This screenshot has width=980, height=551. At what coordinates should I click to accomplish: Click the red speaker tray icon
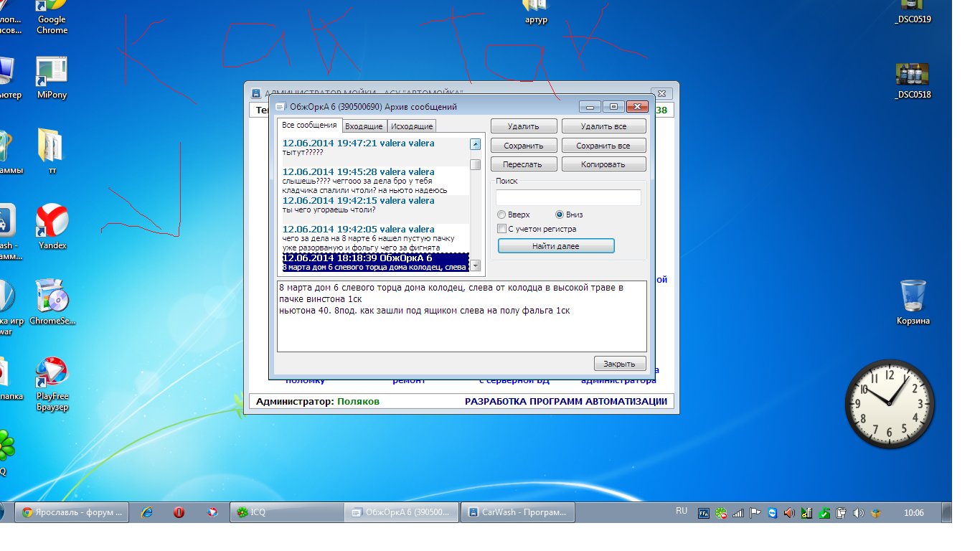click(789, 513)
